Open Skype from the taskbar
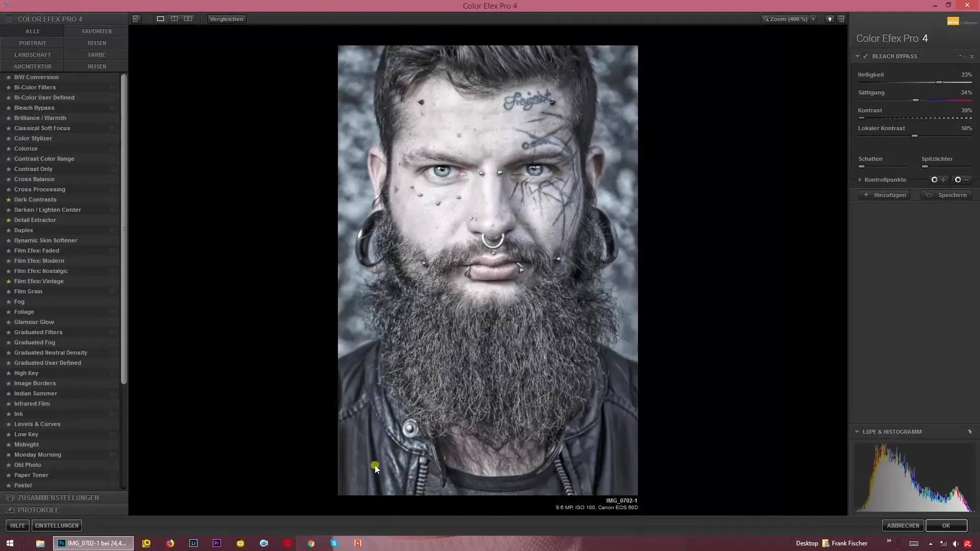Screen dimensions: 980x551 click(334, 543)
